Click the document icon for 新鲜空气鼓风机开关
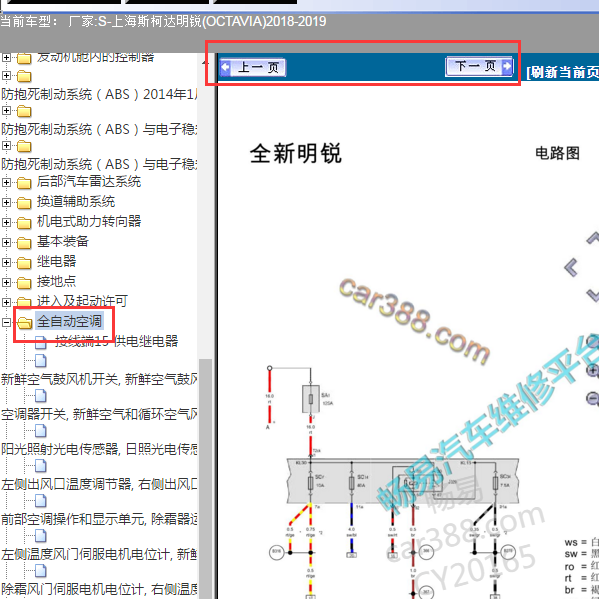Image resolution: width=599 pixels, height=599 pixels. coord(40,361)
